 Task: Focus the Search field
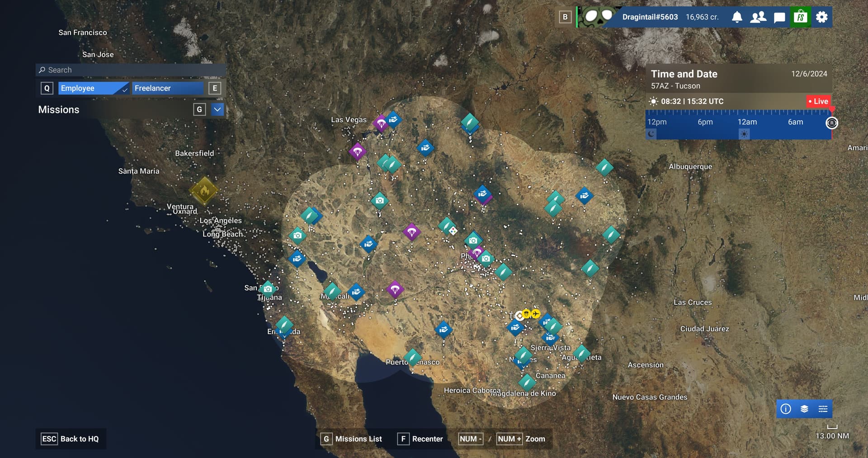131,70
